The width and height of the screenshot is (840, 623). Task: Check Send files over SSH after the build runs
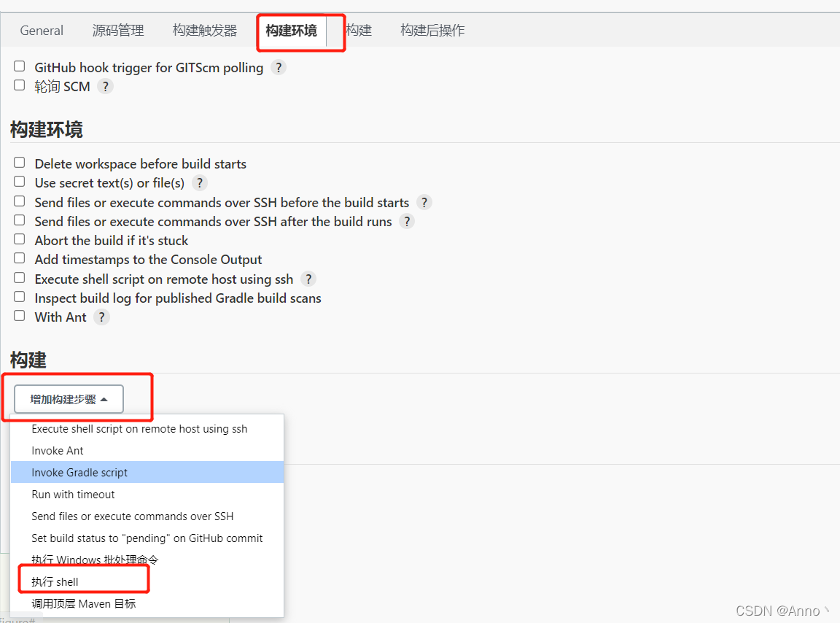tap(19, 220)
